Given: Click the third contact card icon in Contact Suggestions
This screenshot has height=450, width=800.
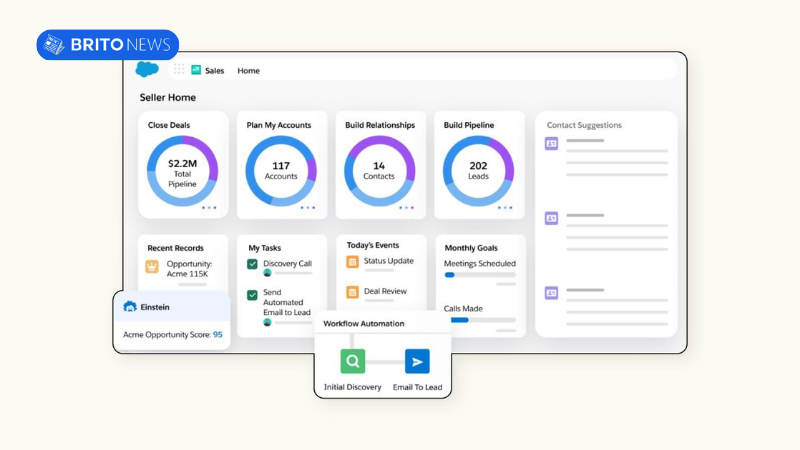Looking at the screenshot, I should tap(552, 293).
